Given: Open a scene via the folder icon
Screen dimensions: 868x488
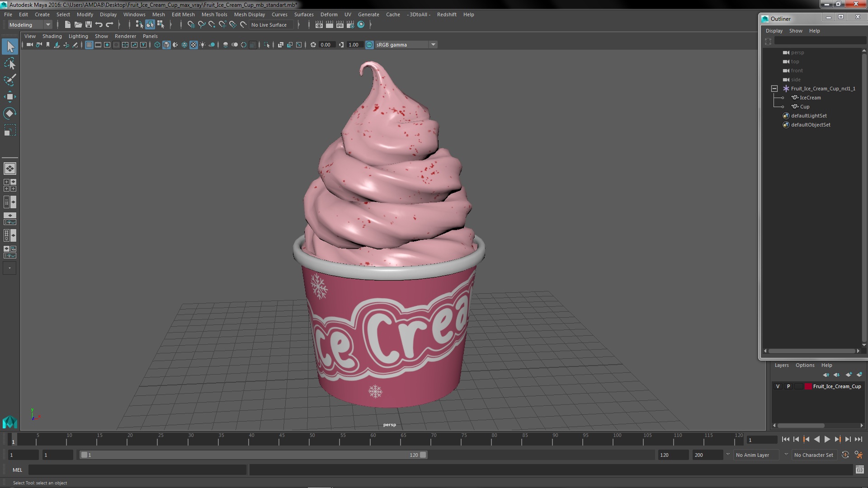Looking at the screenshot, I should pos(78,25).
